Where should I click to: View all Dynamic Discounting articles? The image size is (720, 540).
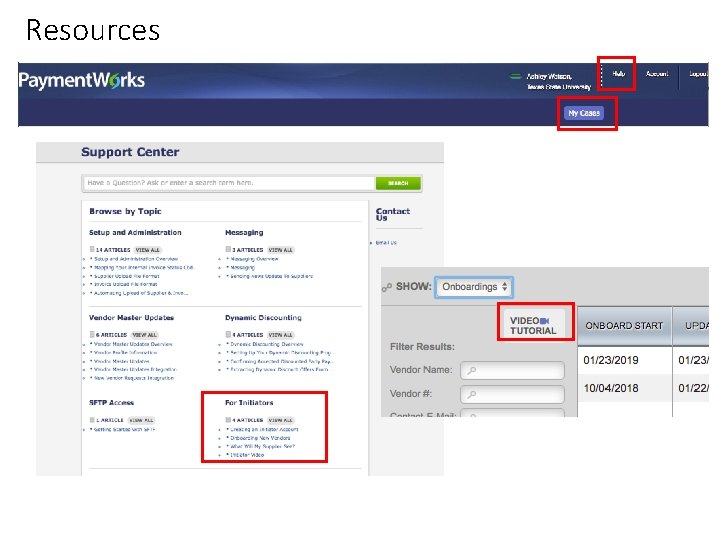[281, 335]
